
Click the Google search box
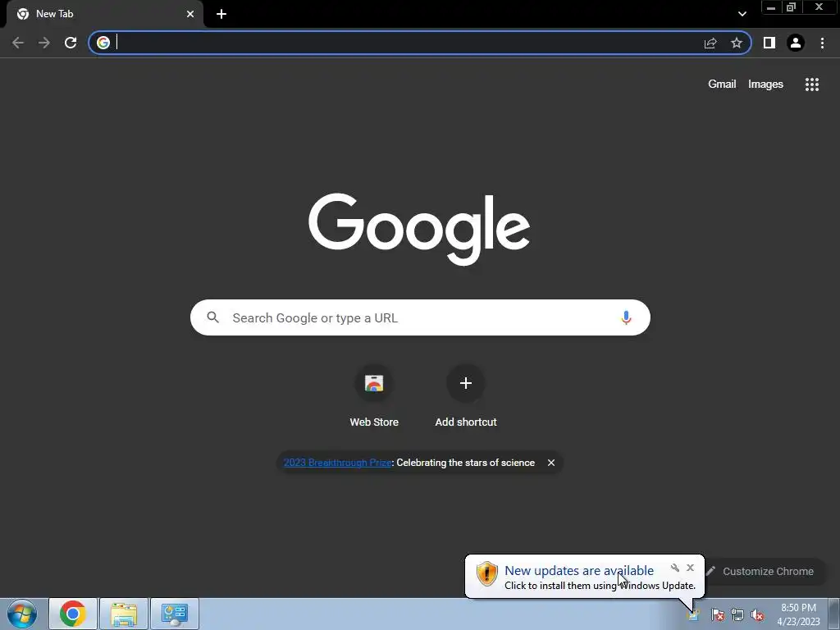[420, 317]
